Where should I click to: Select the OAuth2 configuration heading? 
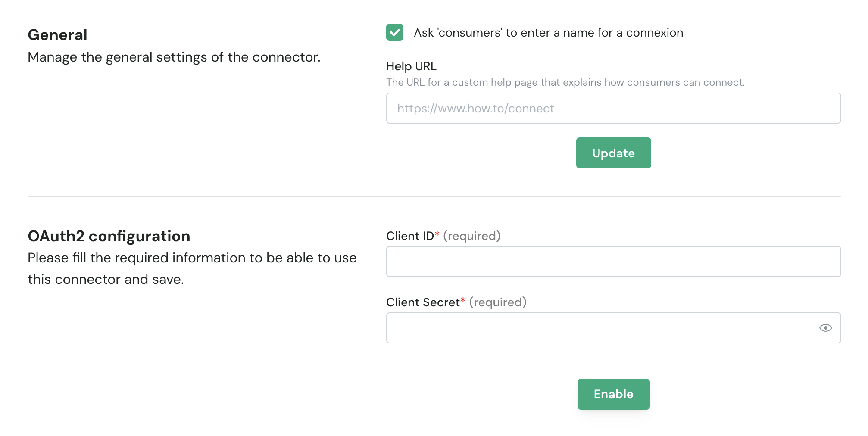[109, 236]
